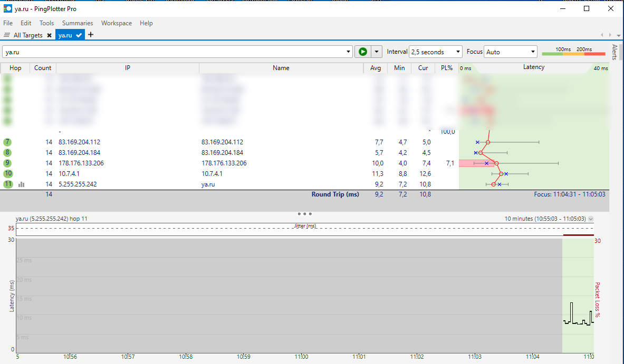The height and width of the screenshot is (364, 624).
Task: Open the Edit menu
Action: coord(26,23)
